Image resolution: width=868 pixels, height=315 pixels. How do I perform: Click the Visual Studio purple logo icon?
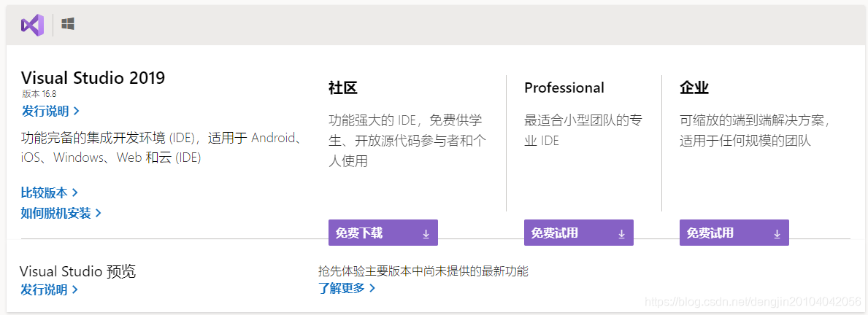click(x=32, y=25)
